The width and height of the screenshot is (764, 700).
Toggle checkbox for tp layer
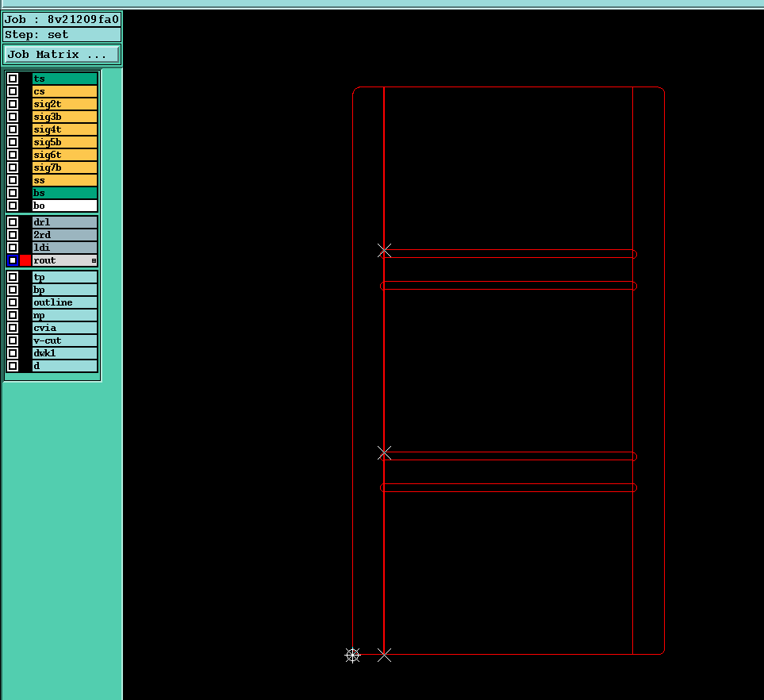pyautogui.click(x=13, y=277)
